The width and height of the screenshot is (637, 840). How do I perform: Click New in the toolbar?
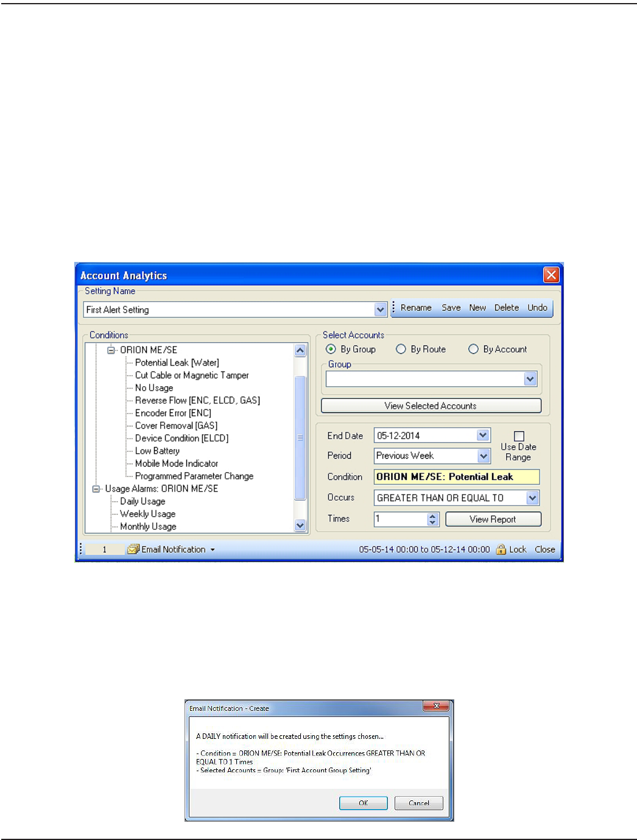[477, 308]
